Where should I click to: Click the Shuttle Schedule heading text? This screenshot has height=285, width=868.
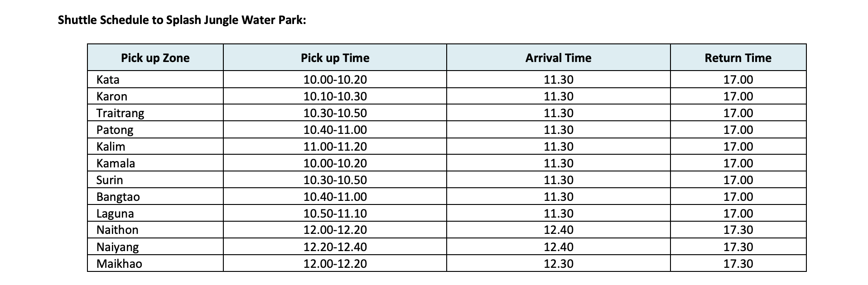tap(182, 20)
